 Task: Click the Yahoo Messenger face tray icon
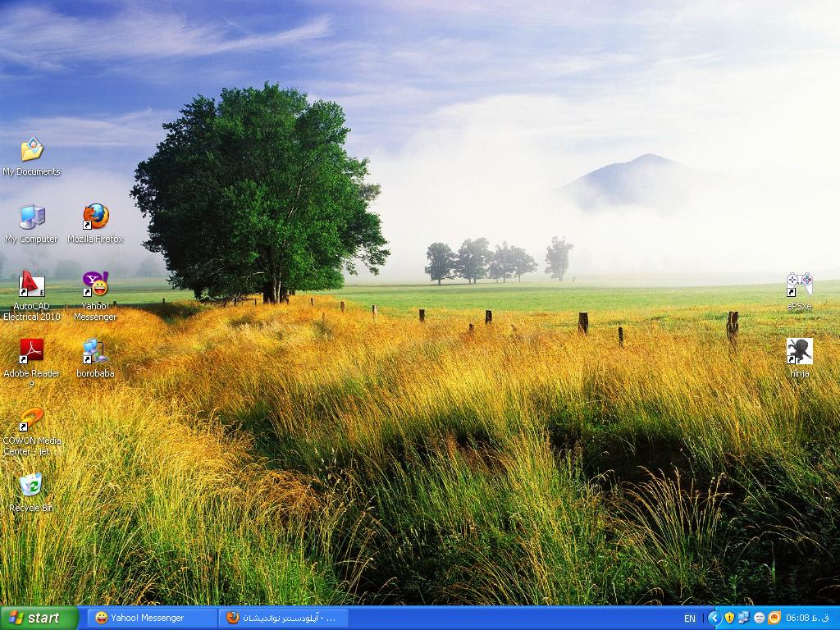(759, 618)
